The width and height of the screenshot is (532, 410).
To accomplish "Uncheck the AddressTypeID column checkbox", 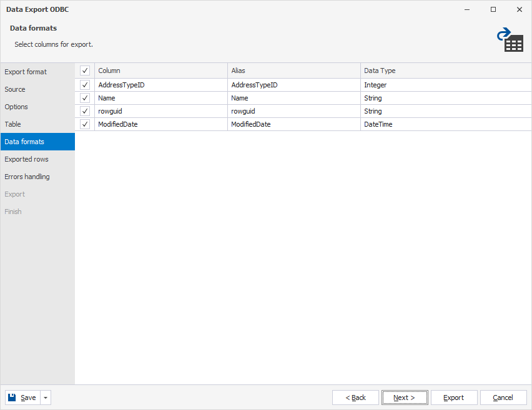I will [x=85, y=85].
